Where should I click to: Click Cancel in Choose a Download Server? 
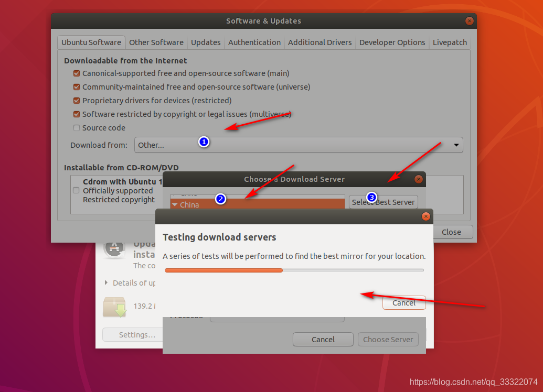[323, 340]
